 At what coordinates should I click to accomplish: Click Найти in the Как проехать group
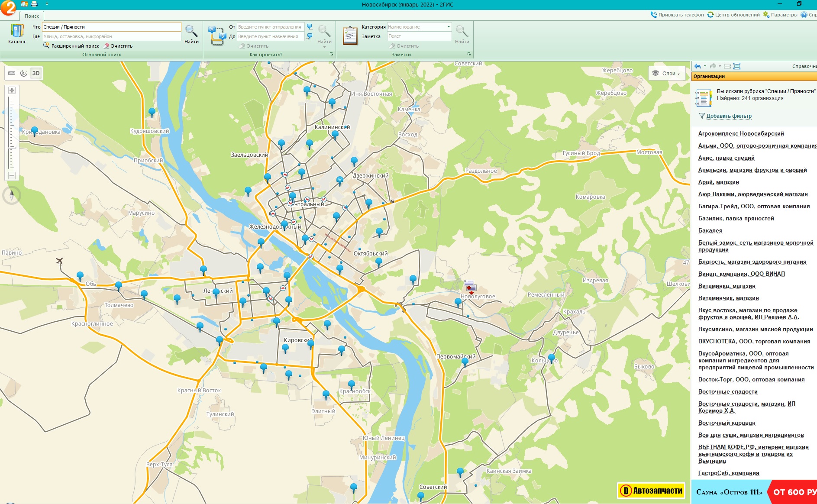[x=324, y=34]
